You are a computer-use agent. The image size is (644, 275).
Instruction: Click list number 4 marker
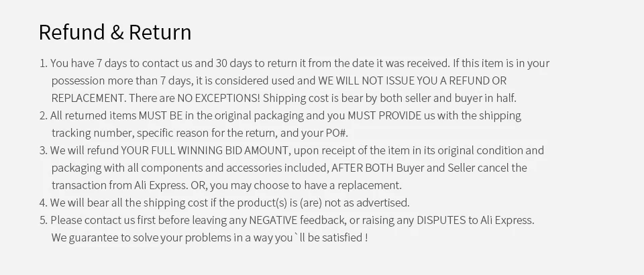pyautogui.click(x=44, y=203)
